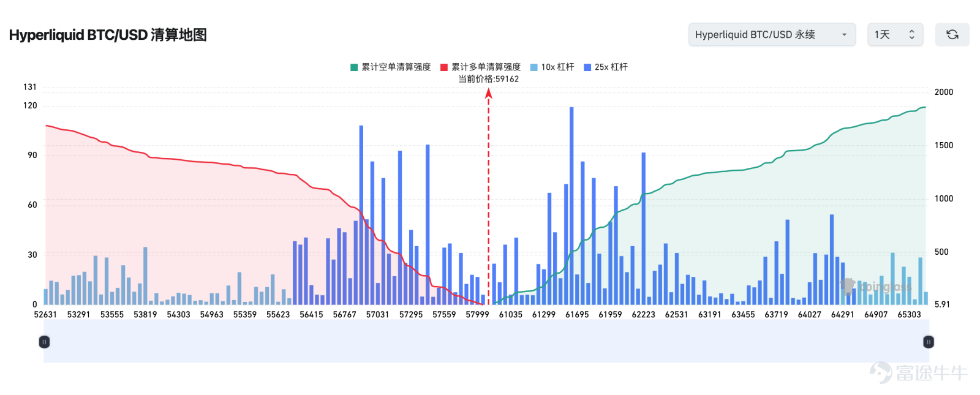Click the x-axis label 62223
Screen dimensions: 980x395
click(643, 314)
